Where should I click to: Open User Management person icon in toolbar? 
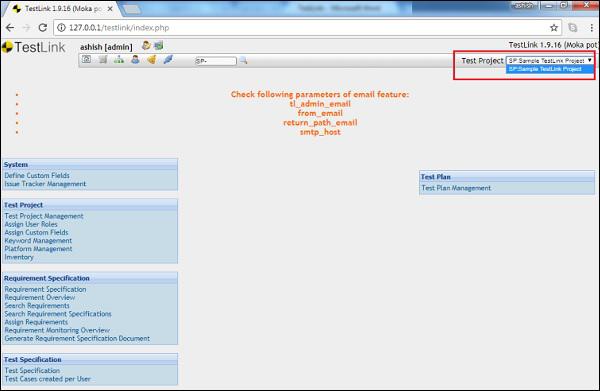(x=135, y=59)
